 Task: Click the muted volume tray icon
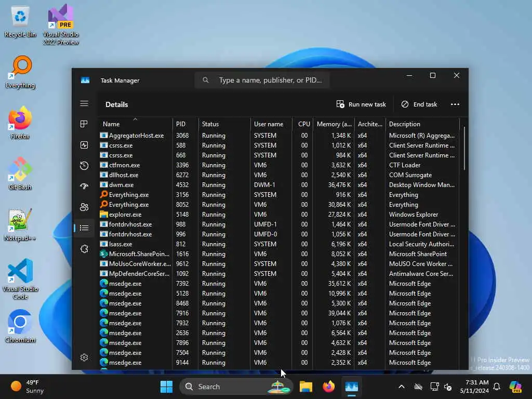448,387
